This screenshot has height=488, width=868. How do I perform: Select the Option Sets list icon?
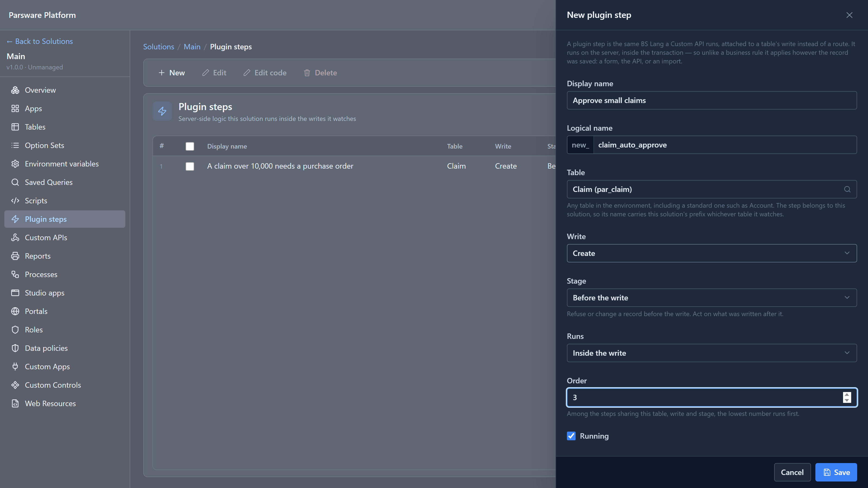tap(15, 146)
